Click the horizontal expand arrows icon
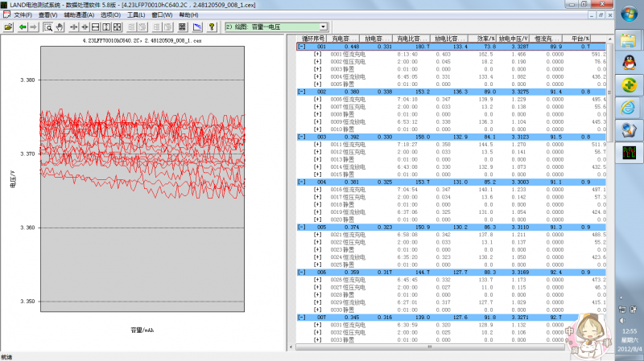Screen dimensions: 644x361 [74, 27]
